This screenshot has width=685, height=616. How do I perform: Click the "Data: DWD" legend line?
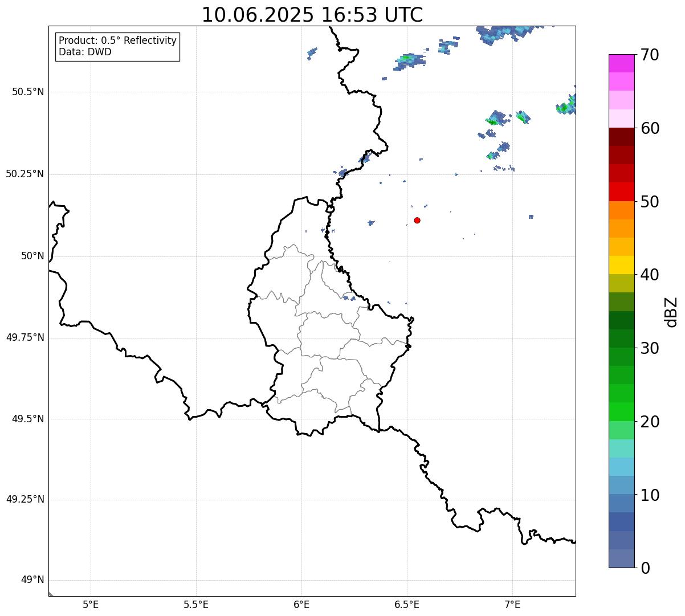coord(85,52)
